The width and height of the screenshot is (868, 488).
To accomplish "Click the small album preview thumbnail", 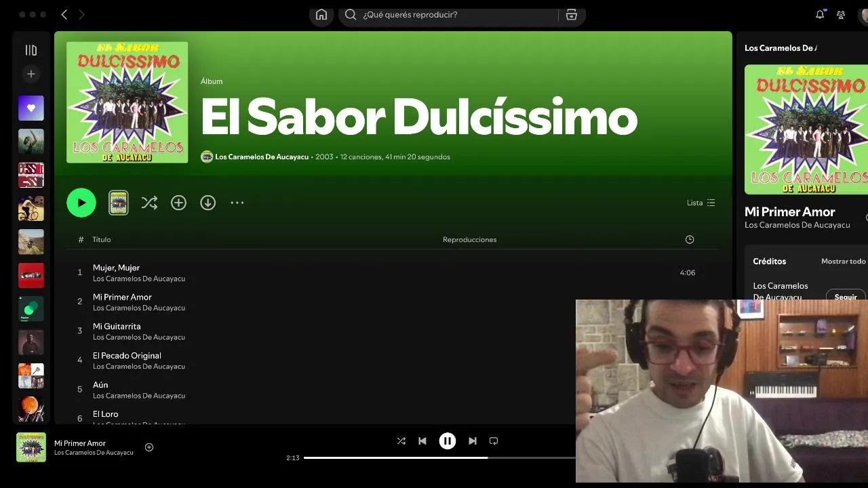I will click(x=119, y=203).
